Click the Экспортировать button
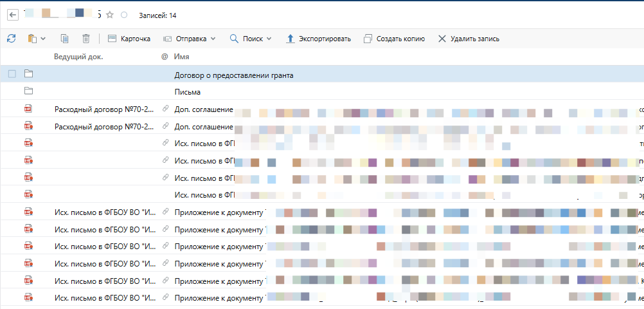The width and height of the screenshot is (644, 309). [x=318, y=39]
